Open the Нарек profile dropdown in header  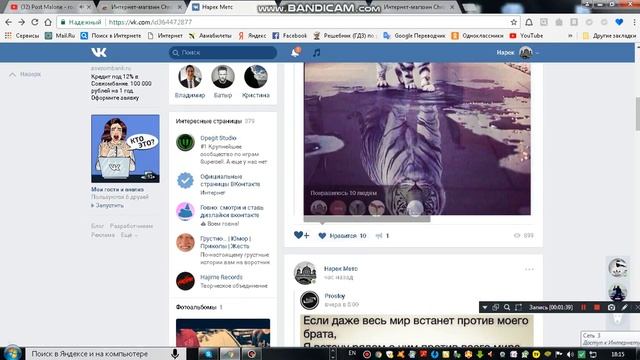tap(518, 52)
